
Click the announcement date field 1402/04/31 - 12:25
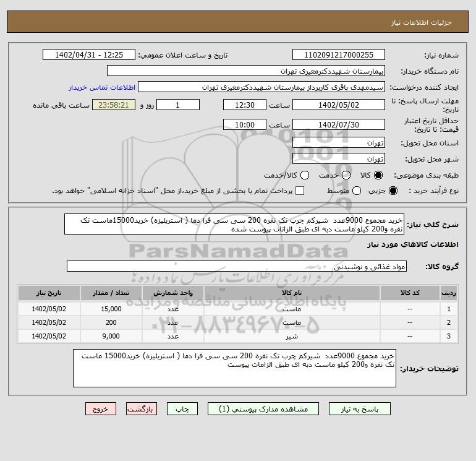click(89, 54)
